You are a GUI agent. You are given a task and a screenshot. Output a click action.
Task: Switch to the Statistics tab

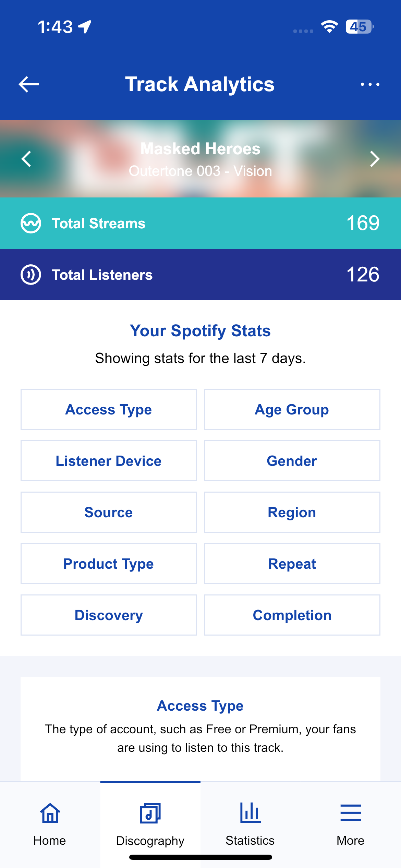(x=250, y=824)
